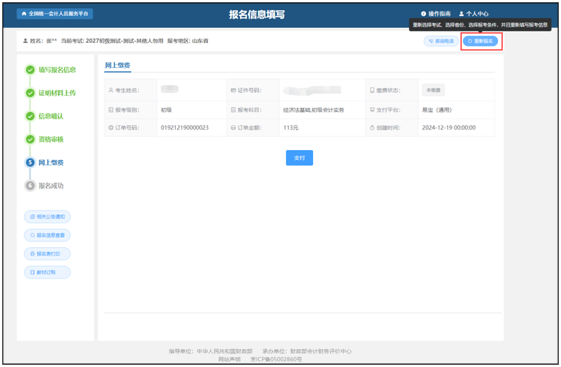Viewport: 561px width, 367px height.
Task: Click the 重新报名 re-register button
Action: pos(480,41)
